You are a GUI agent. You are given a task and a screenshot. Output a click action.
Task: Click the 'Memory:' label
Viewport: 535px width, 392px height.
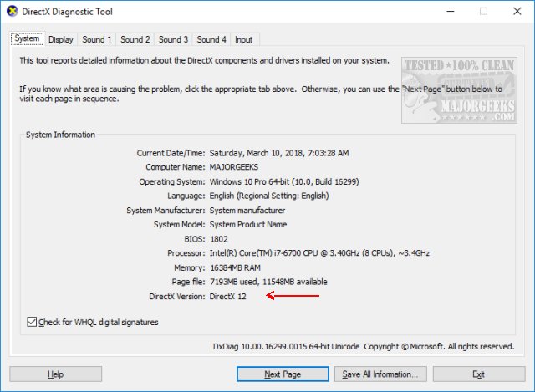coord(190,267)
